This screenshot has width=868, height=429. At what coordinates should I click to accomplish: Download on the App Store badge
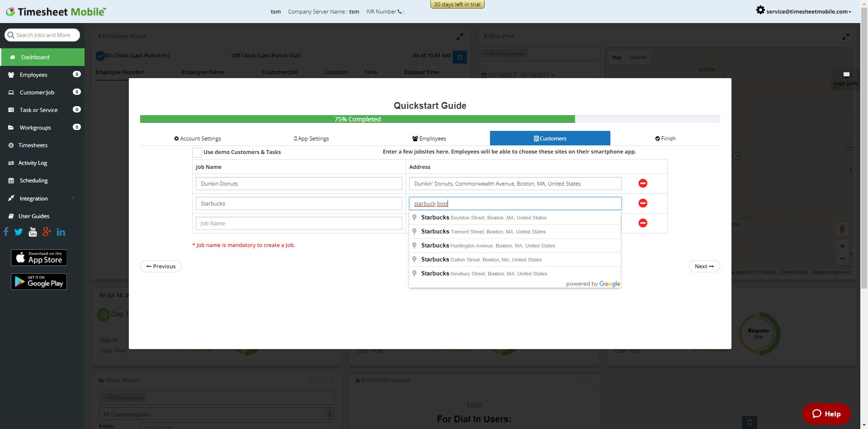point(39,258)
